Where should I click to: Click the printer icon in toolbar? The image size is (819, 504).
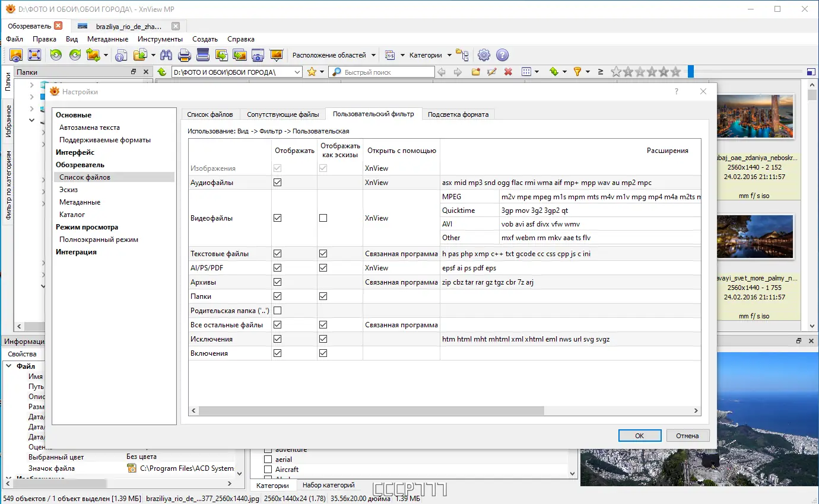coord(184,55)
